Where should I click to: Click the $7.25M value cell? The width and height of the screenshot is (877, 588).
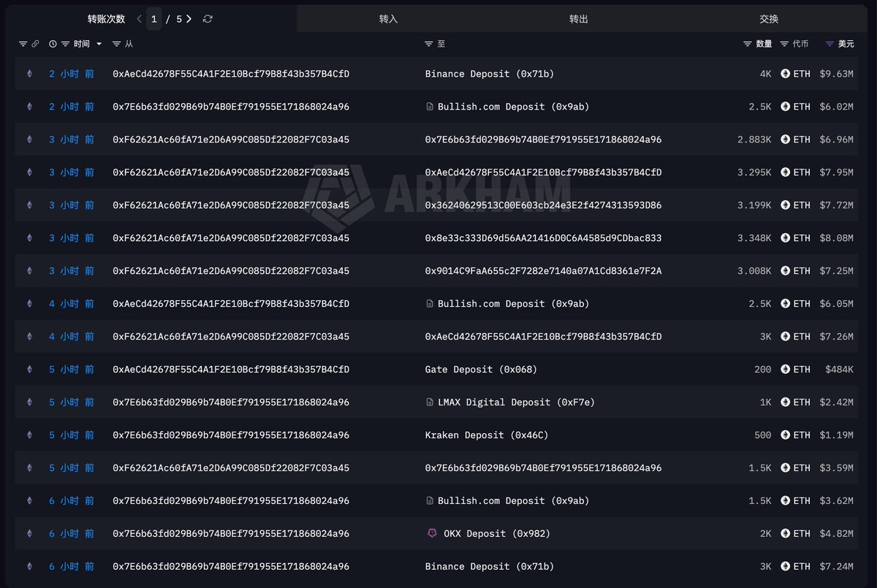pos(837,271)
